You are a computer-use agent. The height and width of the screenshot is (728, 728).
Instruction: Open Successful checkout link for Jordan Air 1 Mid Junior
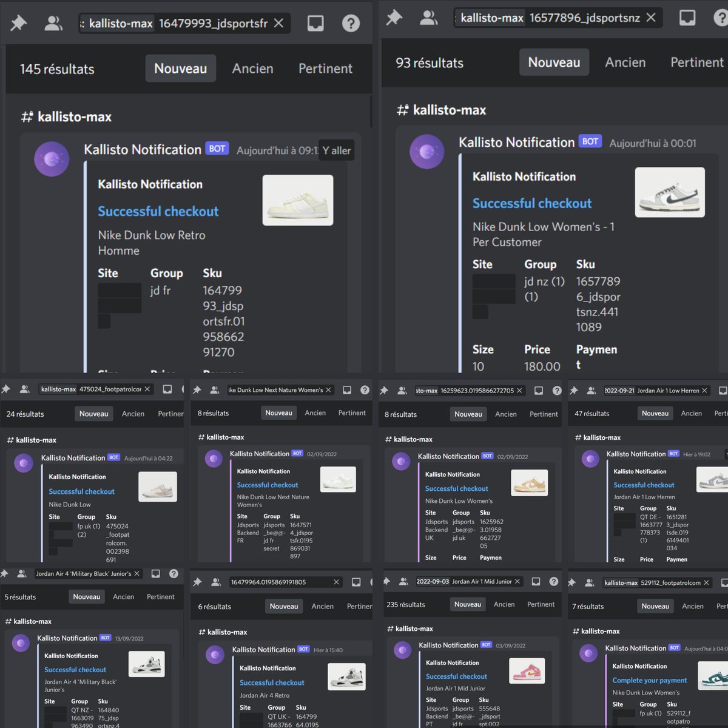pyautogui.click(x=456, y=676)
